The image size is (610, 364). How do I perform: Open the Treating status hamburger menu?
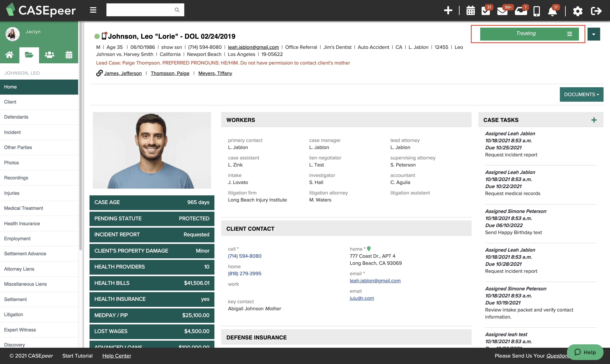click(570, 34)
